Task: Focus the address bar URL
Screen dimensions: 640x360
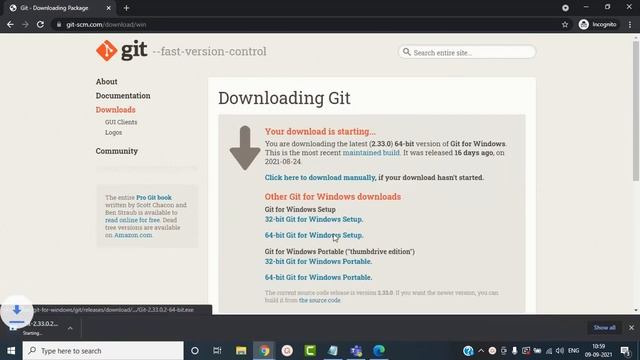Action: tap(106, 24)
